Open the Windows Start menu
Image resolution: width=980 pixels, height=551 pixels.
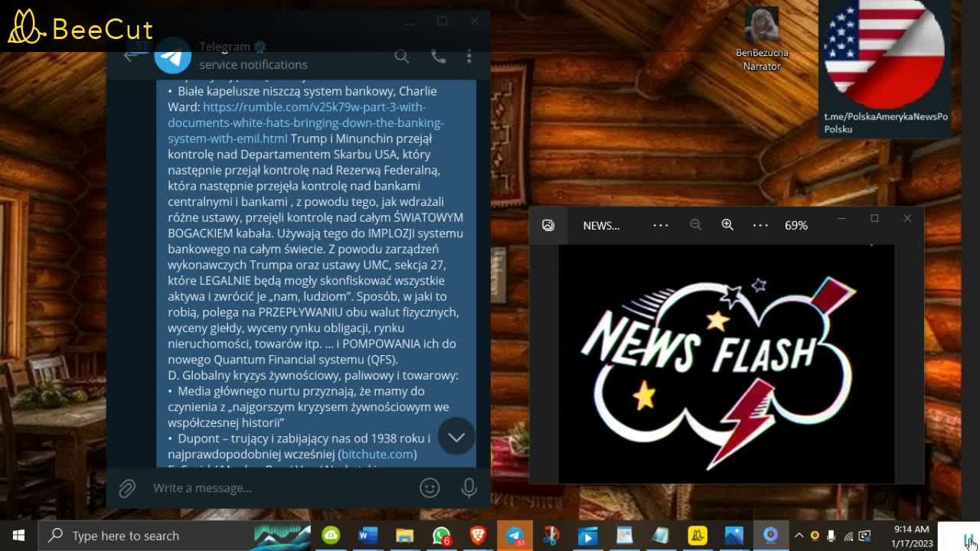[18, 536]
